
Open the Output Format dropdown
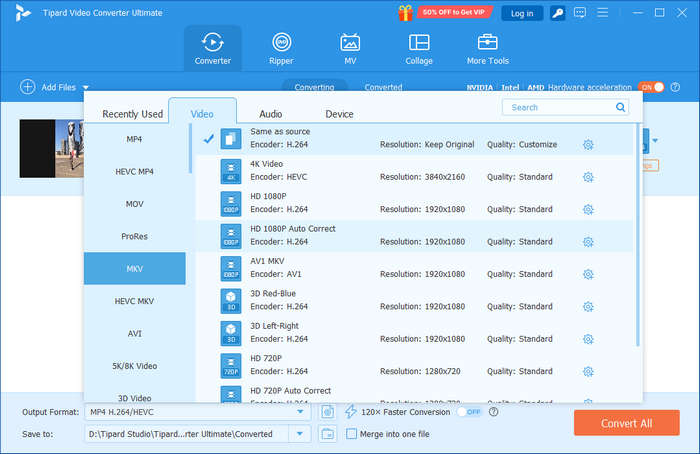click(300, 412)
